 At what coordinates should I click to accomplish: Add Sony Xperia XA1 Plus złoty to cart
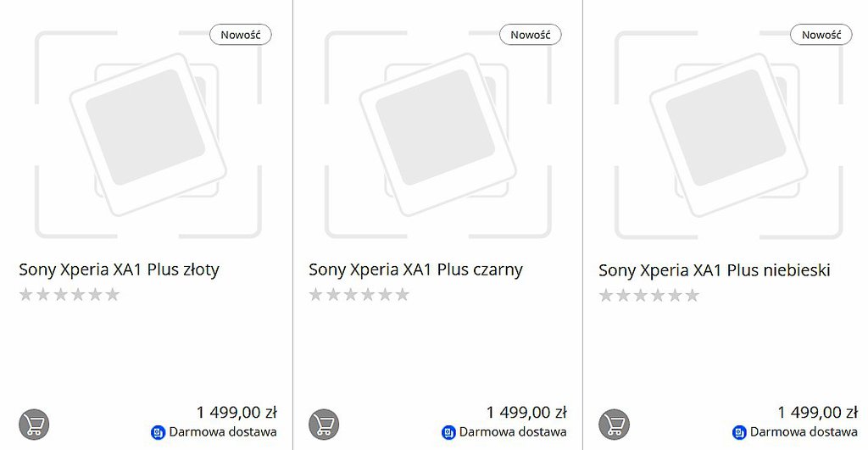34,424
